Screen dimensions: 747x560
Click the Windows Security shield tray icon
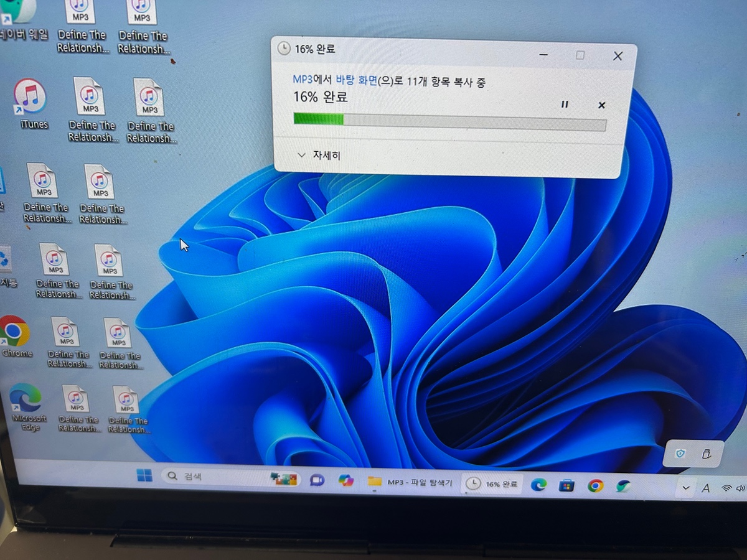pyautogui.click(x=680, y=454)
